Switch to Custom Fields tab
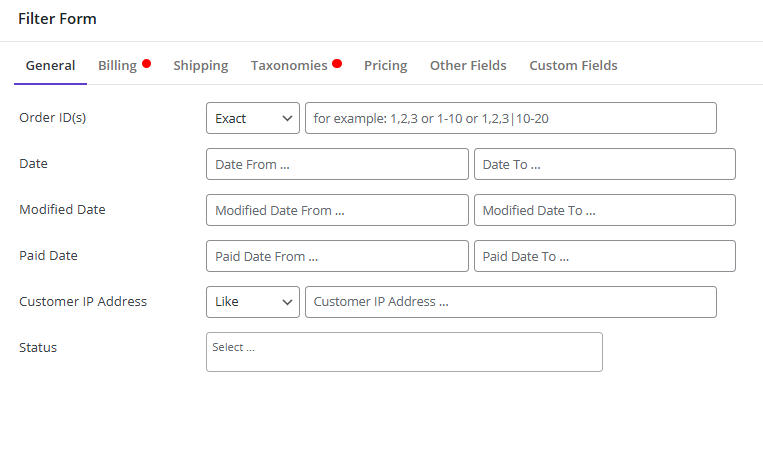This screenshot has width=763, height=464. point(573,65)
